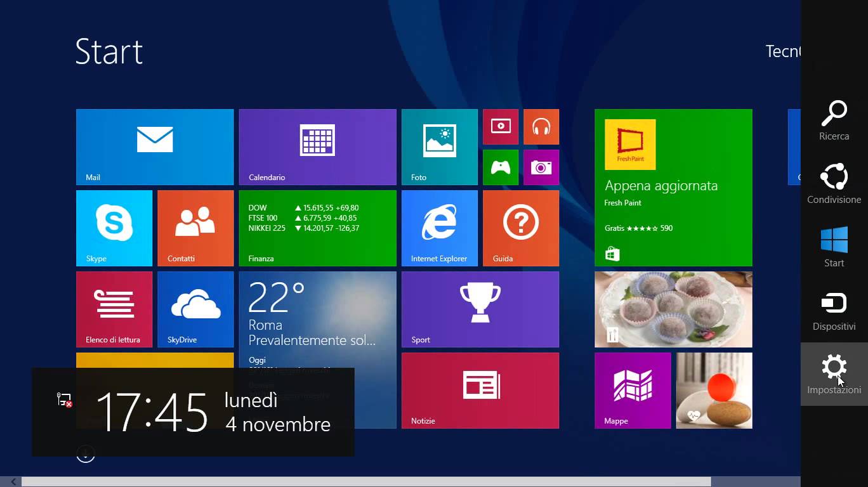Screen dimensions: 868x487
Task: Select the Start charm
Action: (834, 247)
